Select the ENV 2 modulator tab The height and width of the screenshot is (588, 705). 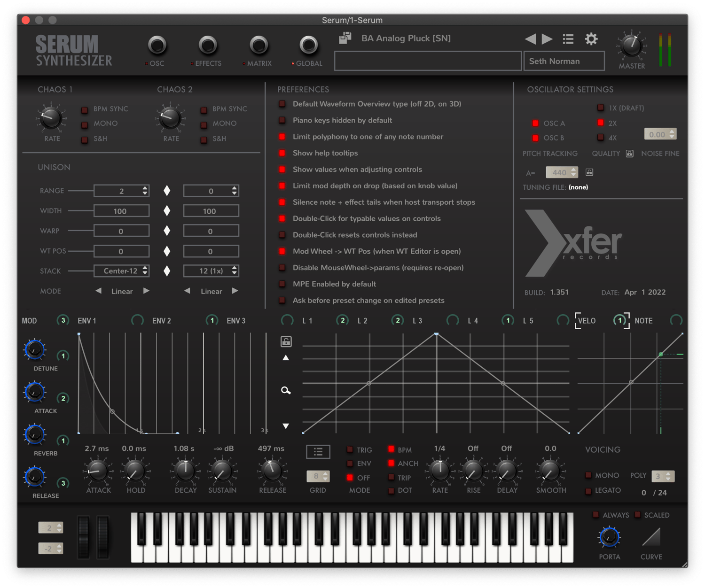click(x=161, y=321)
